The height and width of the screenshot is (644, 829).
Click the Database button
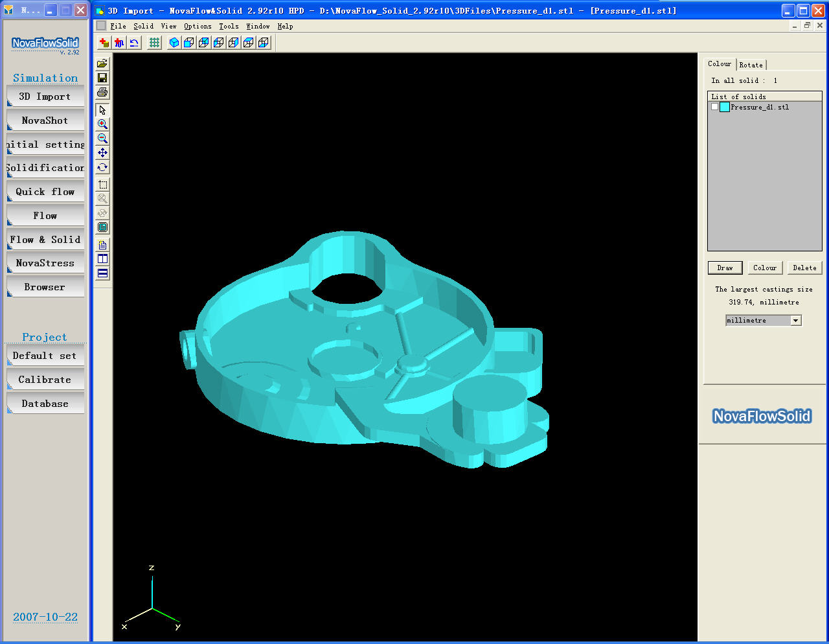click(x=45, y=404)
